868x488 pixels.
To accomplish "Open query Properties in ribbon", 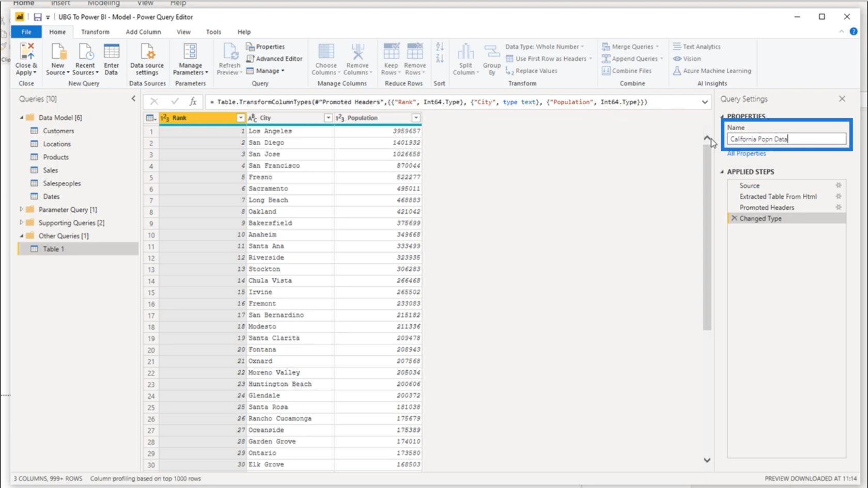I will pos(266,46).
